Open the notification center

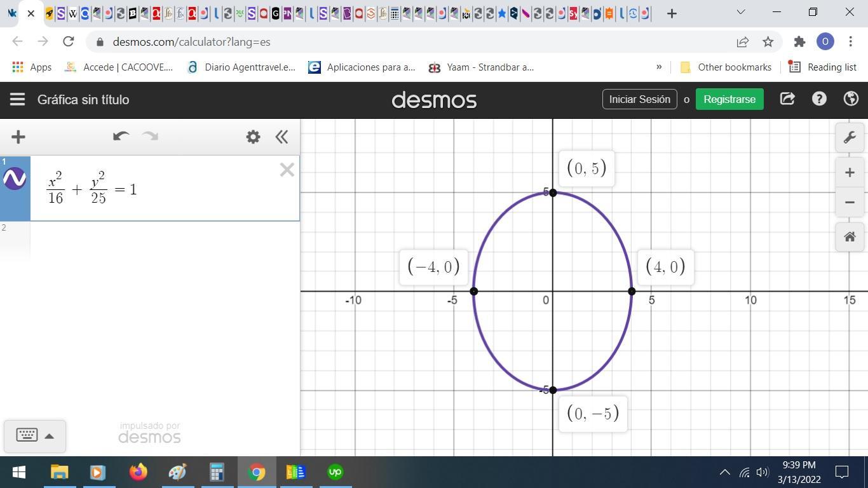point(842,472)
